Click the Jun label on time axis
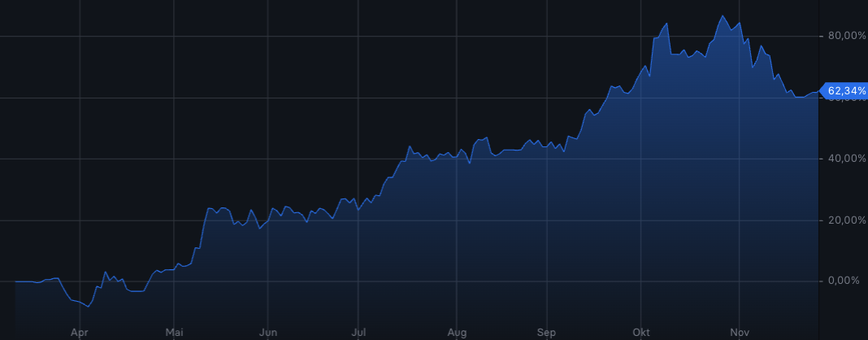868x340 pixels. click(x=268, y=332)
